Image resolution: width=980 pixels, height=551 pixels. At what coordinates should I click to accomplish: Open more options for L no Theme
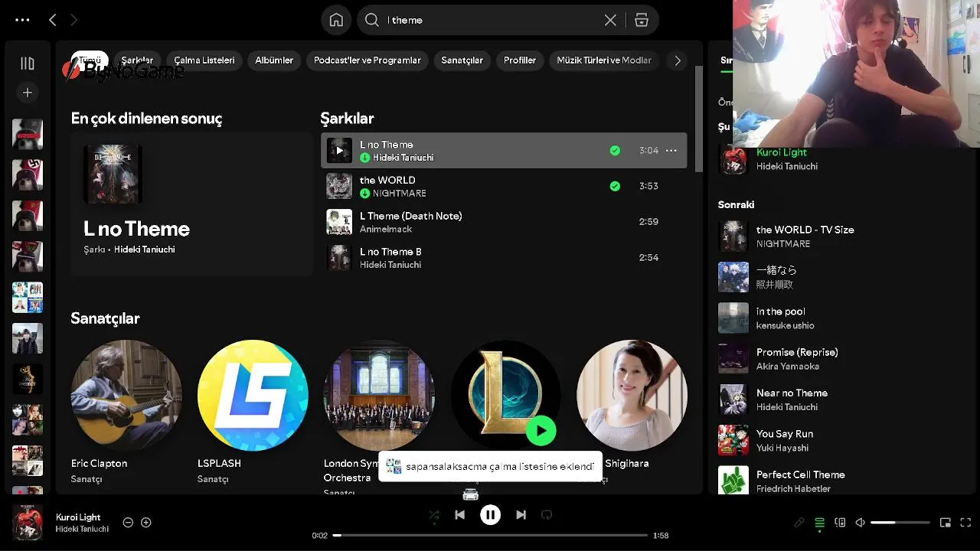671,151
